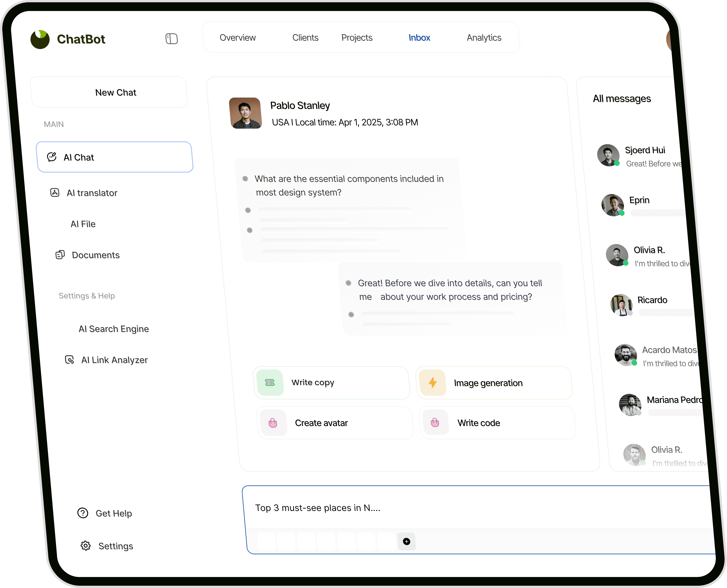Screen dimensions: 727x588
Task: Click the Get Help question icon
Action: pyautogui.click(x=83, y=513)
